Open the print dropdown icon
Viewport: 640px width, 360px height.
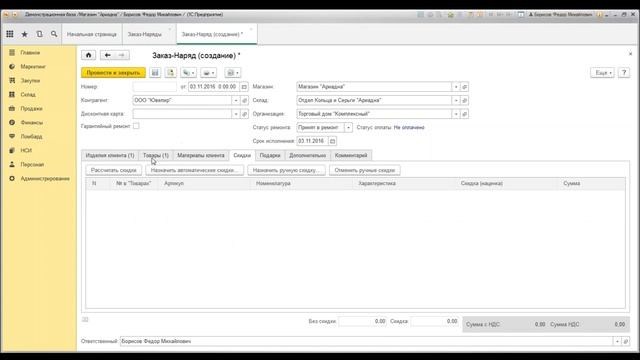pos(209,73)
